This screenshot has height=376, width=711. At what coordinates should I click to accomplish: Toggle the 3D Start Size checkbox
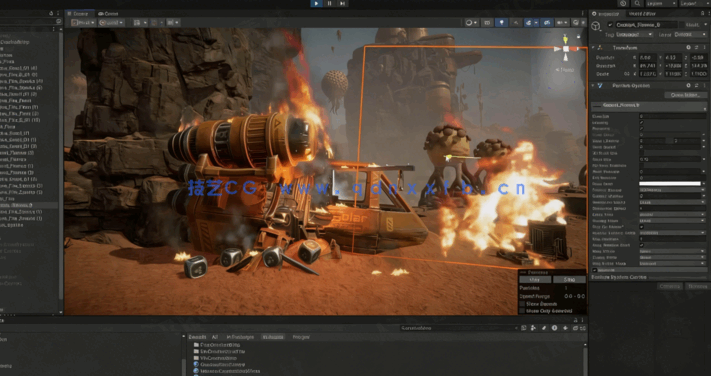641,153
